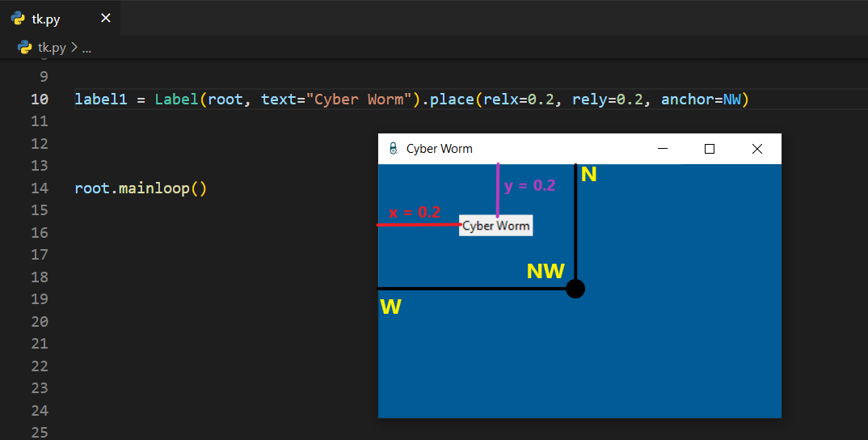Place cursor on root.mainloop() code
The image size is (868, 440).
click(141, 188)
